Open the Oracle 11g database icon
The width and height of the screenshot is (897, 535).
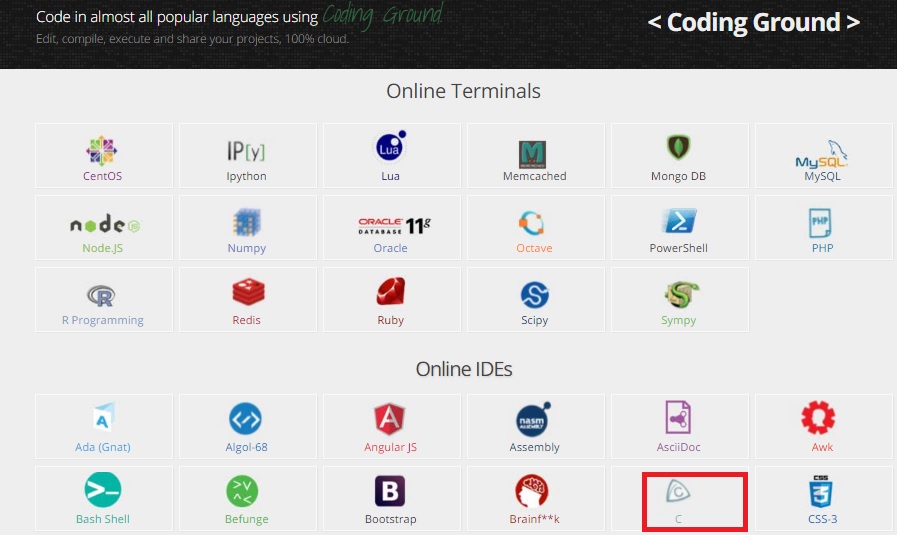click(x=394, y=225)
